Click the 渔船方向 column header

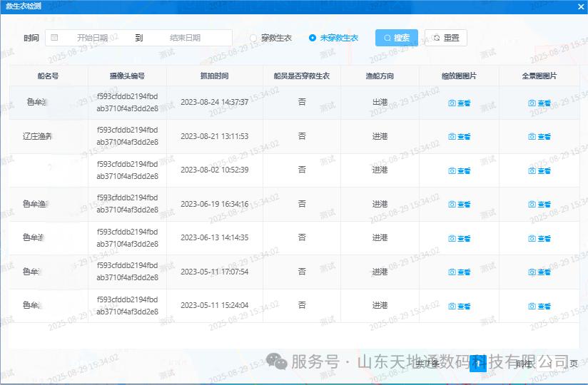click(380, 76)
